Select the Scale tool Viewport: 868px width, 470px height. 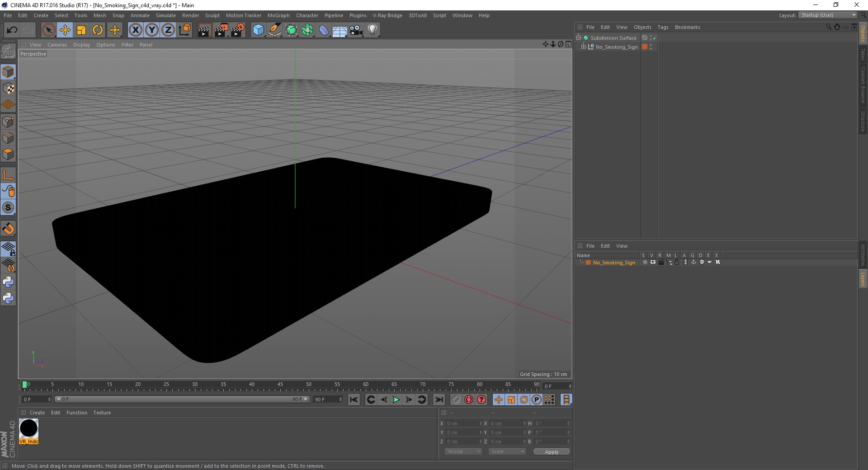[x=81, y=30]
